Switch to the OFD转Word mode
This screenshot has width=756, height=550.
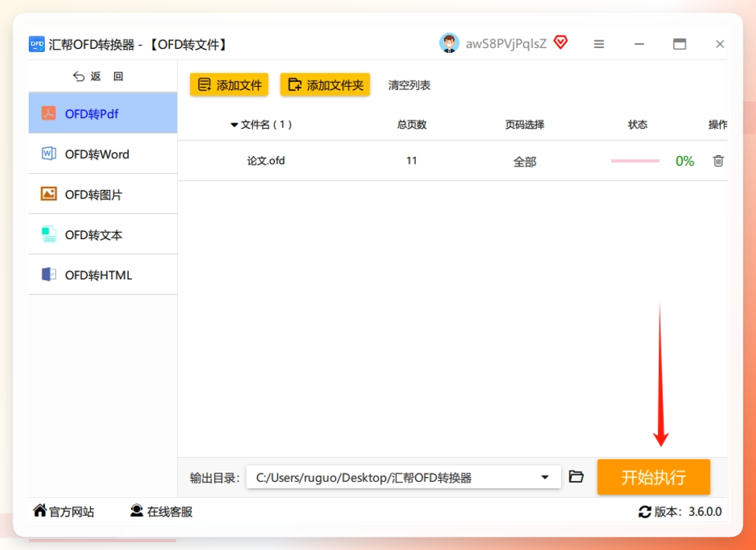(x=102, y=154)
